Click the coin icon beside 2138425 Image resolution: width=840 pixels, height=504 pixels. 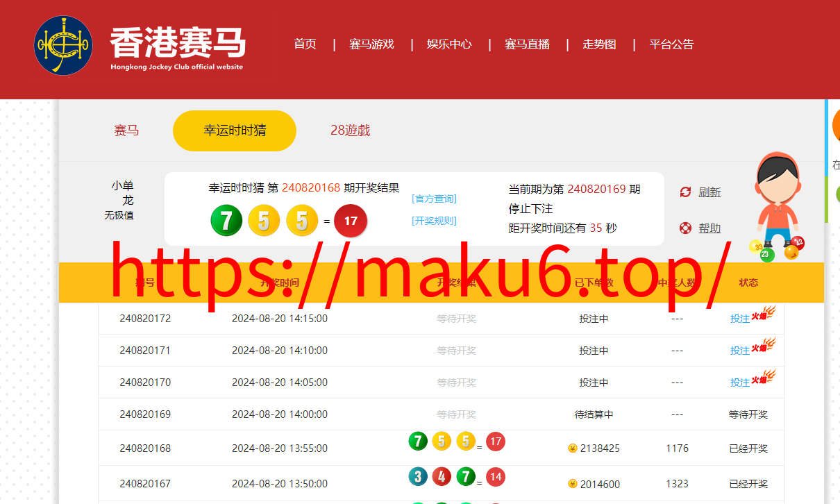[x=573, y=448]
